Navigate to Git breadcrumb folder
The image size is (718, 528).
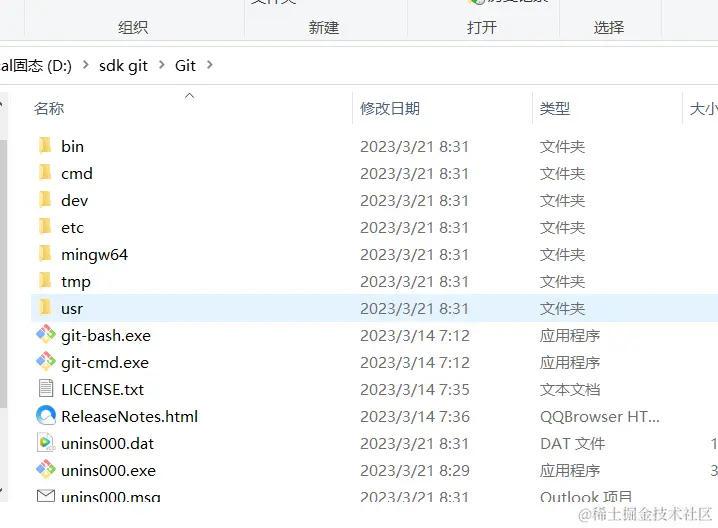click(185, 66)
